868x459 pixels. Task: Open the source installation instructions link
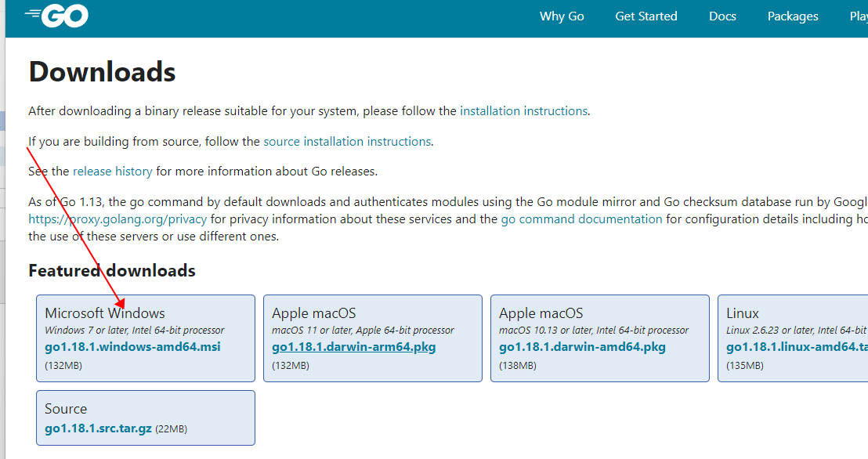(x=347, y=141)
